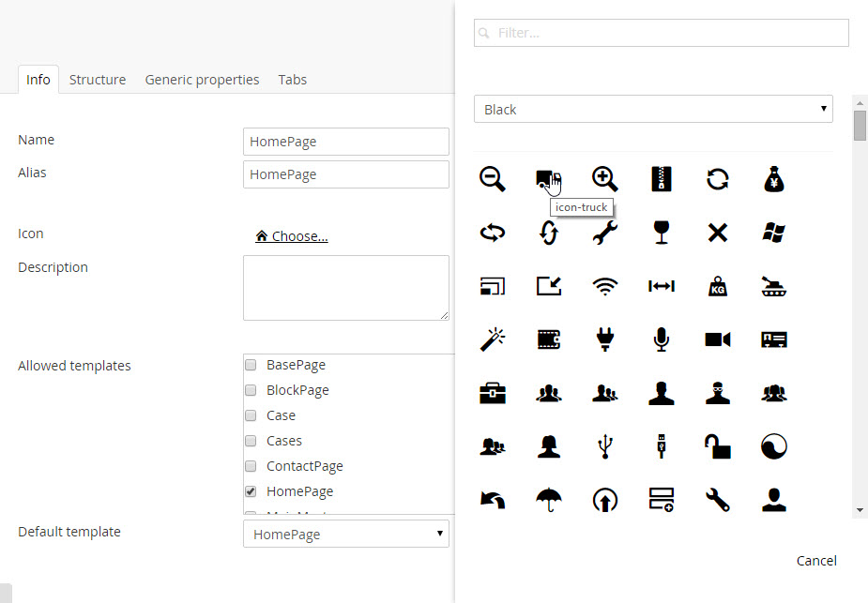
Task: Open the Default template dropdown
Action: pyautogui.click(x=346, y=534)
